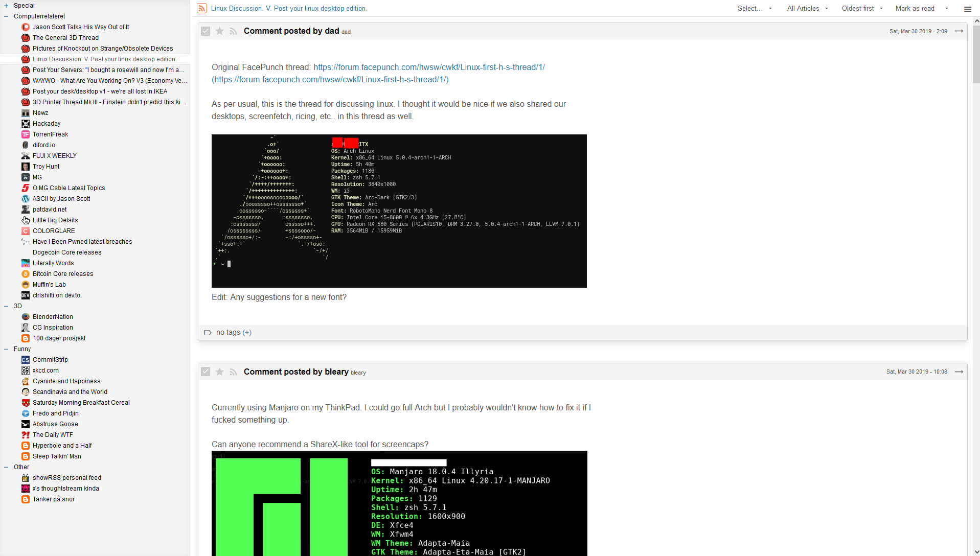This screenshot has width=980, height=556.
Task: Open the Select... dropdown
Action: point(755,9)
